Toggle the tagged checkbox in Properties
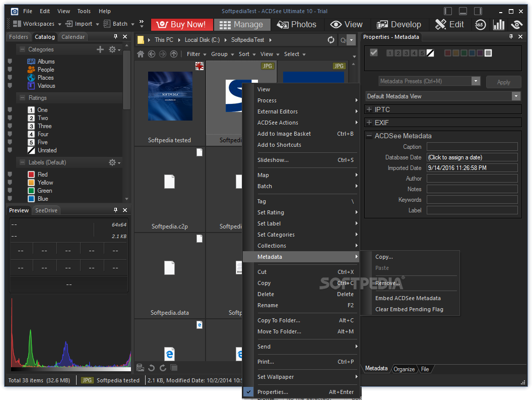 [374, 52]
